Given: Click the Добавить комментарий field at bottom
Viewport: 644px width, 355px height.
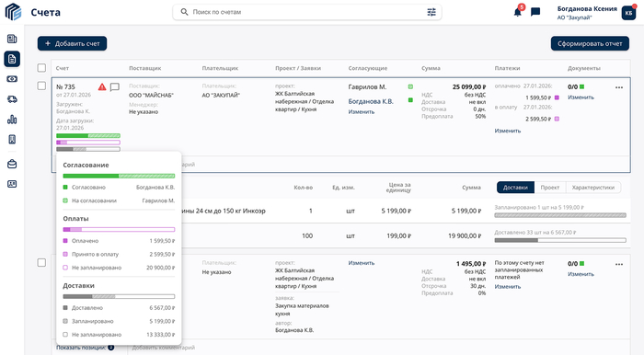Looking at the screenshot, I should pos(164,348).
